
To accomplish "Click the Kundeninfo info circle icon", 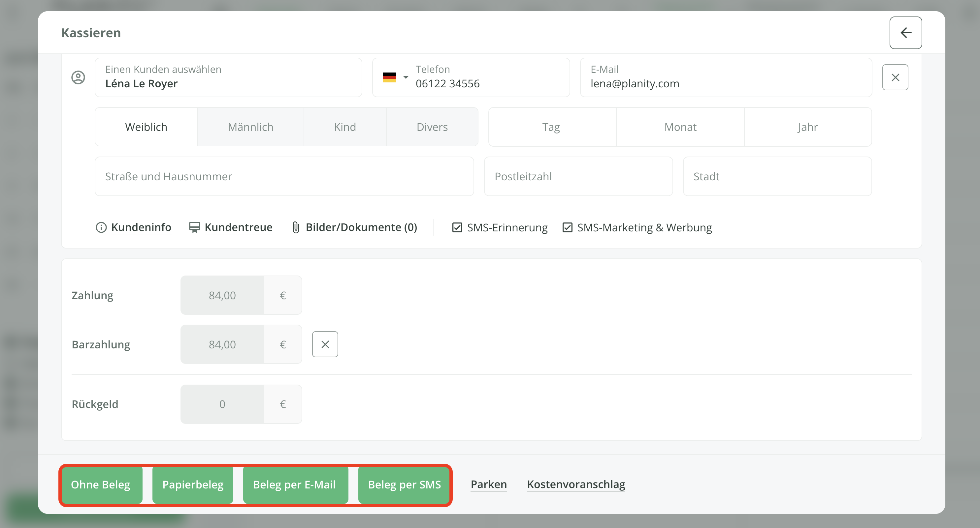I will point(101,227).
